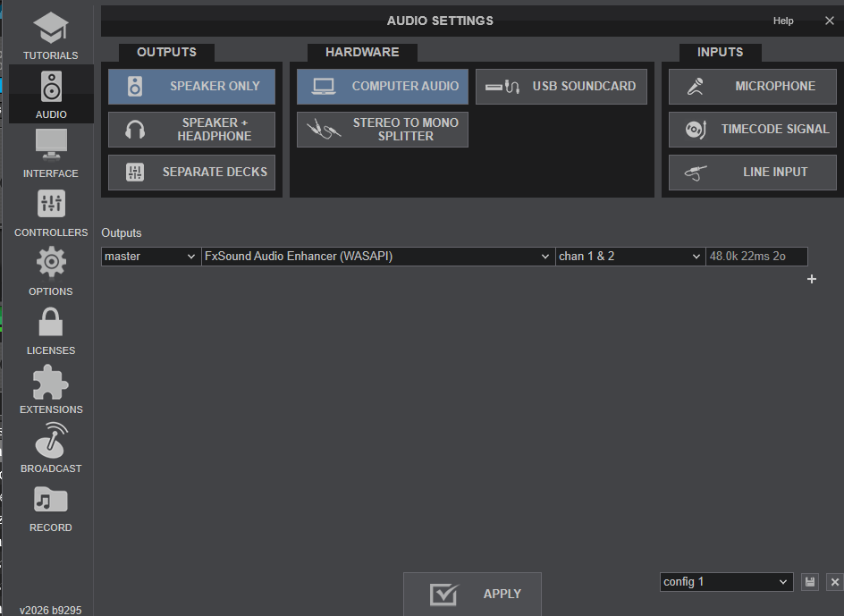The height and width of the screenshot is (616, 844).
Task: Choose USB Soundcard hardware
Action: (561, 86)
